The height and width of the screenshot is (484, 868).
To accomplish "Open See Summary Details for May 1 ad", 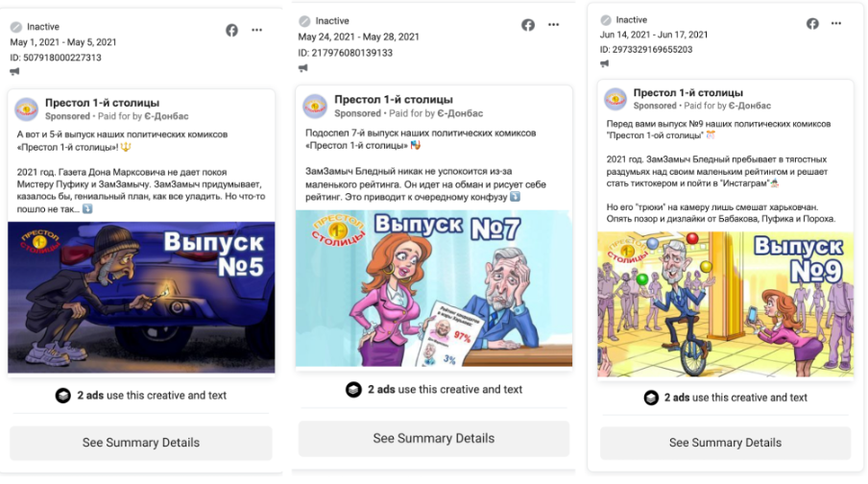I will click(x=141, y=443).
